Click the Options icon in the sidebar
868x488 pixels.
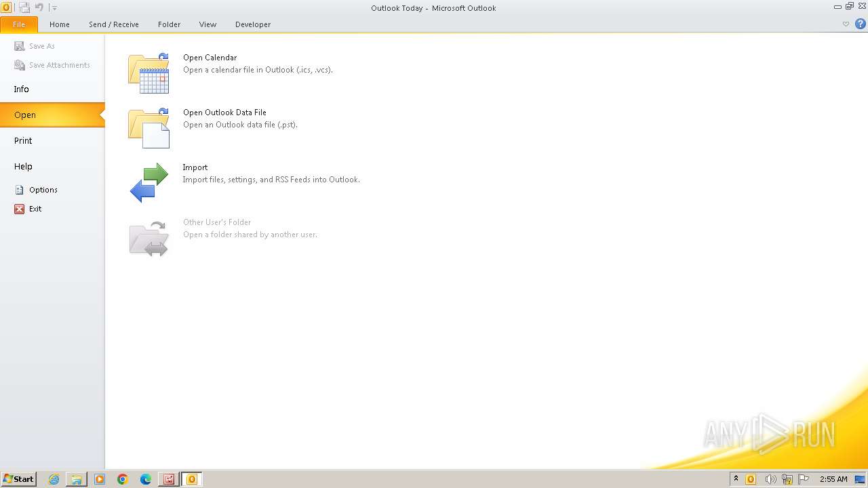coord(20,190)
